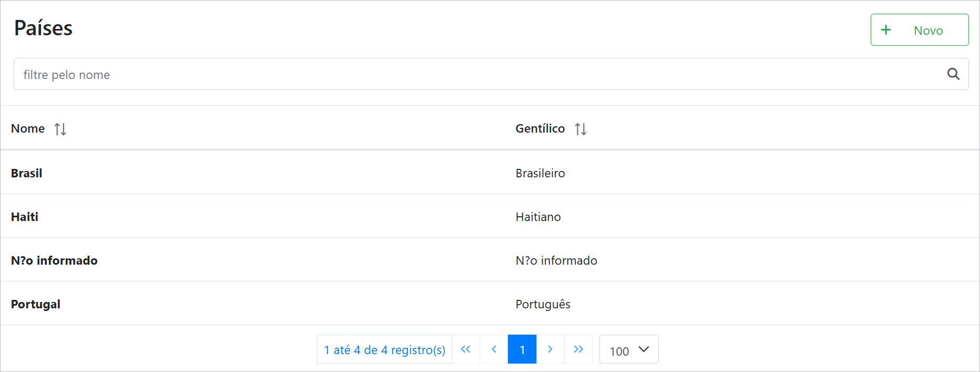
Task: Go to next page
Action: (x=550, y=349)
